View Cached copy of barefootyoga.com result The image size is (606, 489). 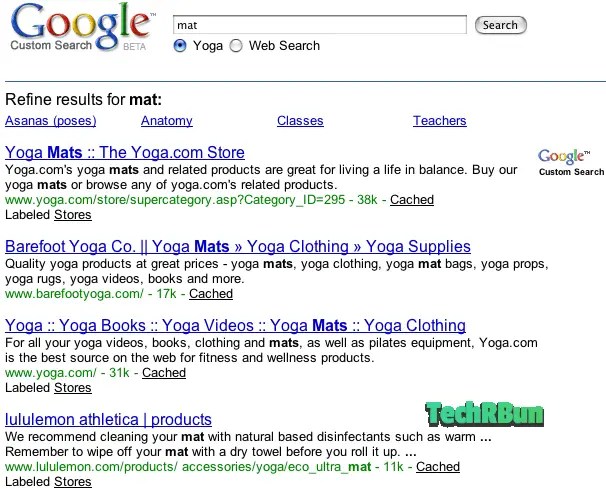click(211, 294)
